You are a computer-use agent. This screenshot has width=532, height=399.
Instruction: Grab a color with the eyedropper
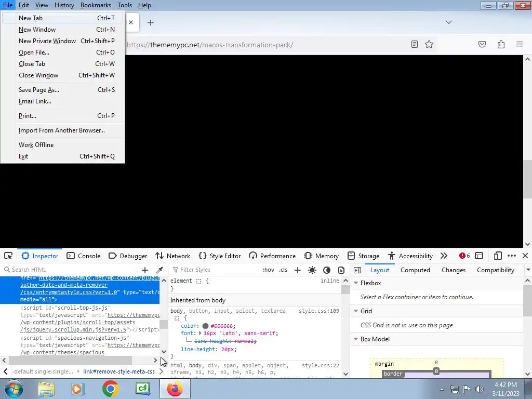click(159, 270)
